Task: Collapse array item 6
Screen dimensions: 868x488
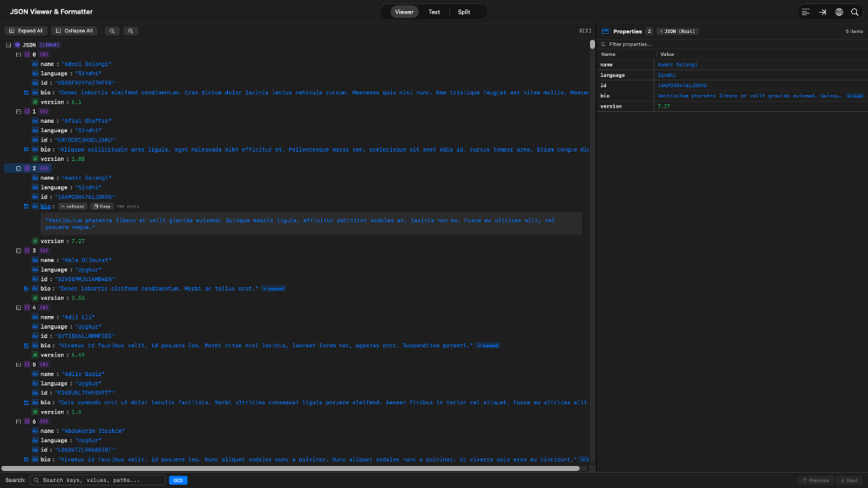Action: tap(19, 422)
